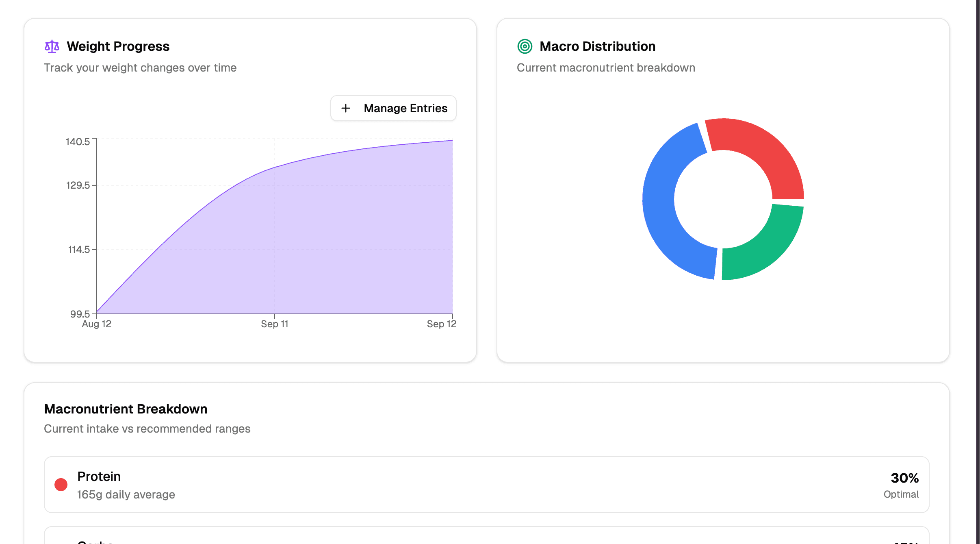Open Manage Entries for weight tracking
The image size is (980, 544).
point(393,108)
